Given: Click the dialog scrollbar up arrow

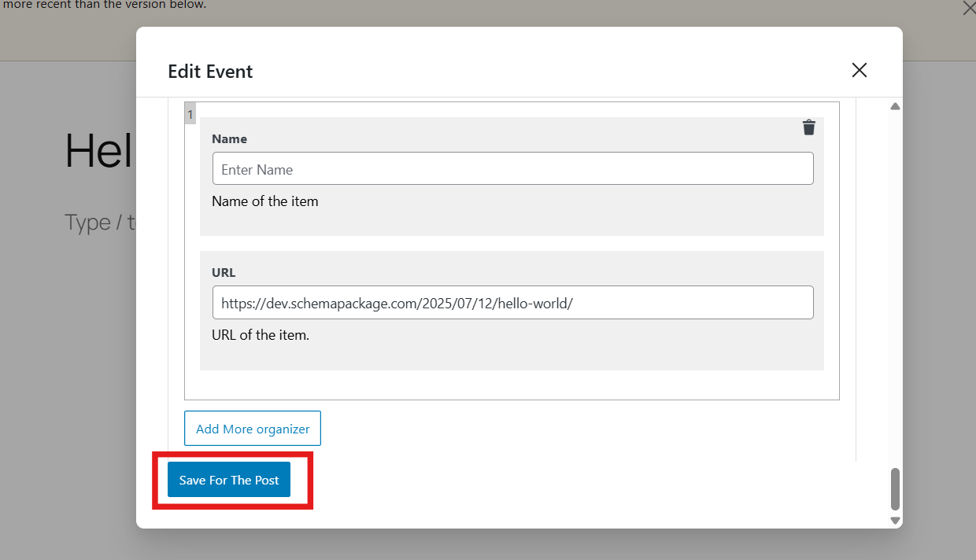Looking at the screenshot, I should [895, 106].
